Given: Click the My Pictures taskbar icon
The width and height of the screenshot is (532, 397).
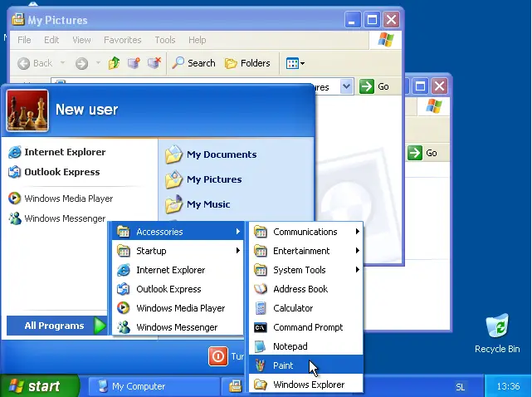Looking at the screenshot, I should (235, 386).
